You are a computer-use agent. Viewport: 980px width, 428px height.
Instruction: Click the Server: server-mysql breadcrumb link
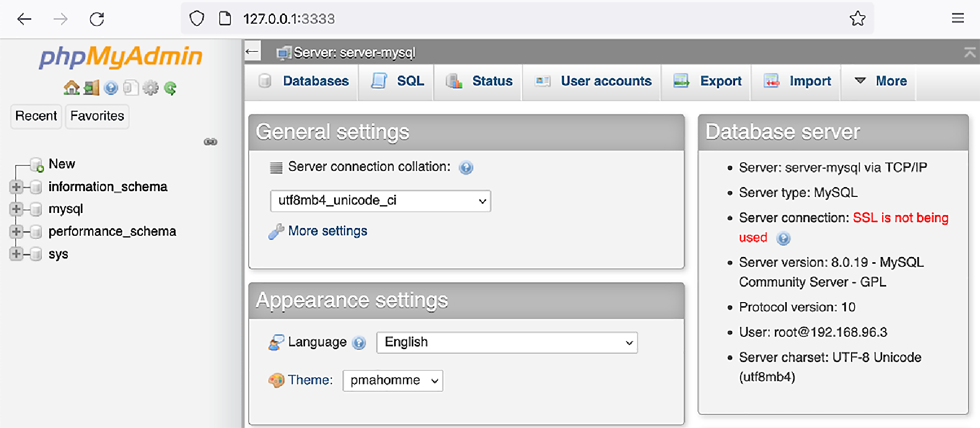point(354,52)
